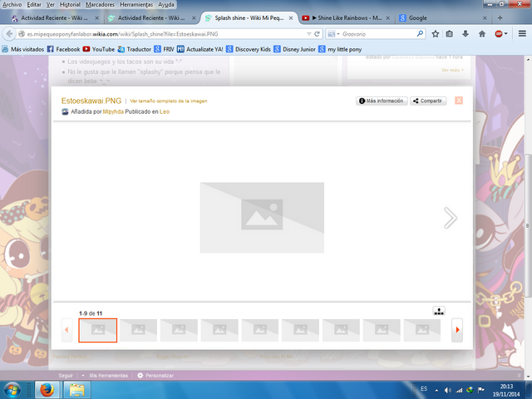Open the Facebook bookmark
532x399 pixels.
pyautogui.click(x=63, y=49)
